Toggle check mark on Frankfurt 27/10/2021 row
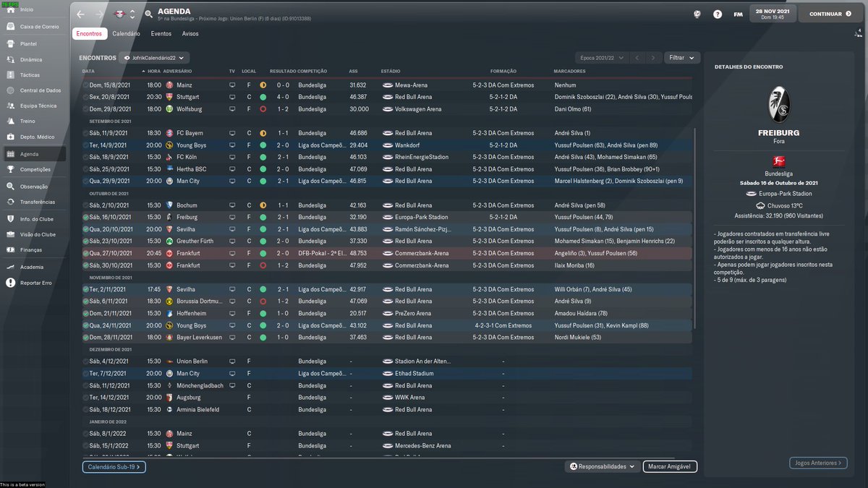 (86, 253)
